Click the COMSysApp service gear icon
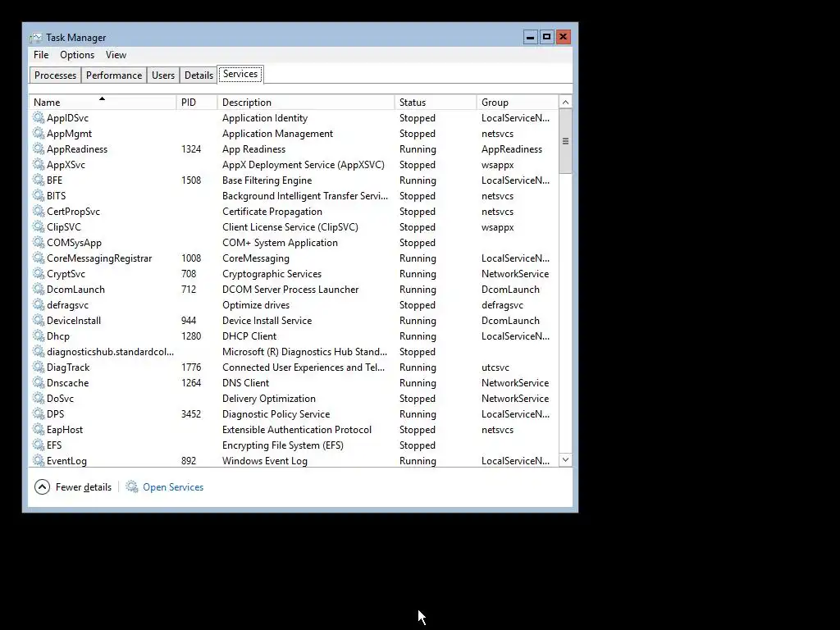840x630 pixels. click(x=39, y=242)
